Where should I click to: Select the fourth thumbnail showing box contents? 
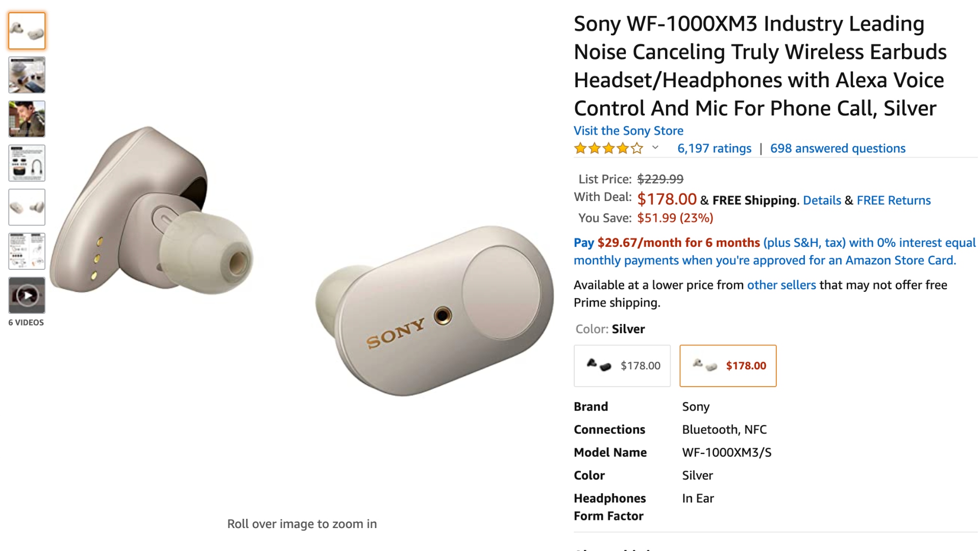[27, 163]
